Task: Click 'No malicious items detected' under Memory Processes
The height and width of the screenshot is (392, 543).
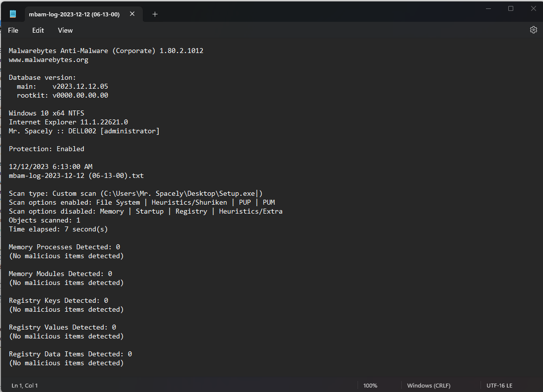Action: click(x=66, y=256)
